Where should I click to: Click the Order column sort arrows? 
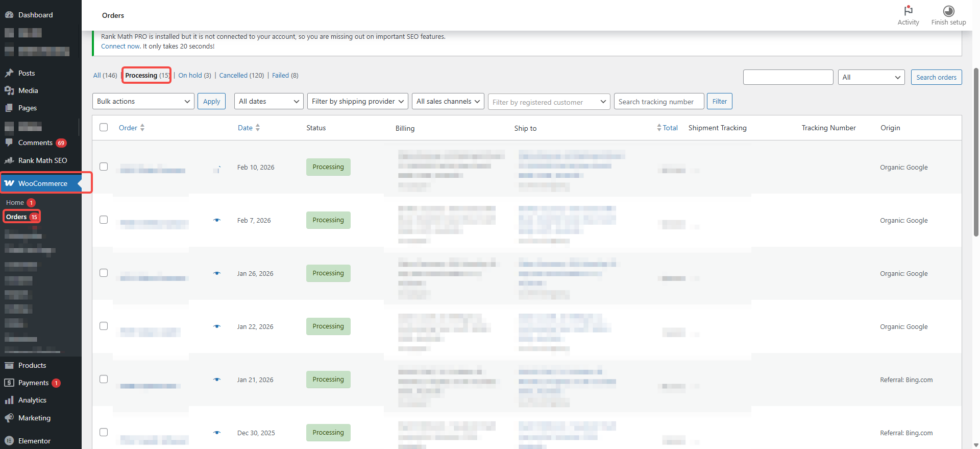tap(142, 128)
